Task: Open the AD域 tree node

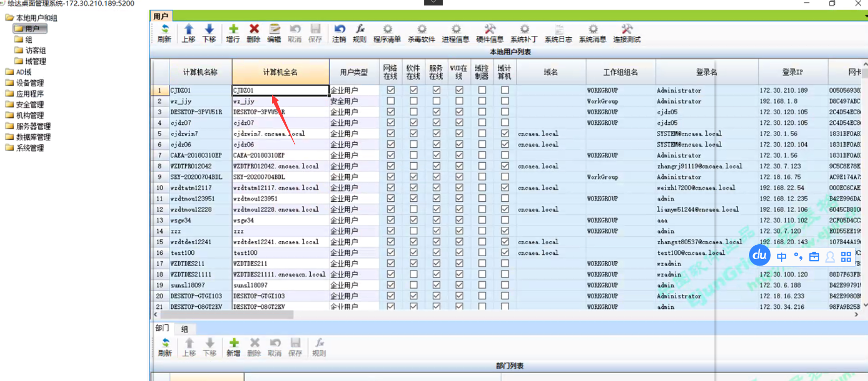Action: pos(18,72)
